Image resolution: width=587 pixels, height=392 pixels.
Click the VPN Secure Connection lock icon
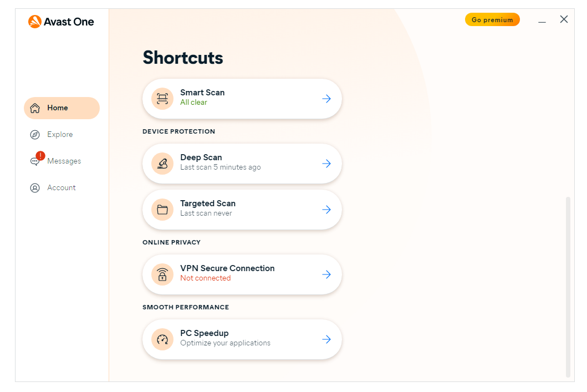click(x=162, y=274)
